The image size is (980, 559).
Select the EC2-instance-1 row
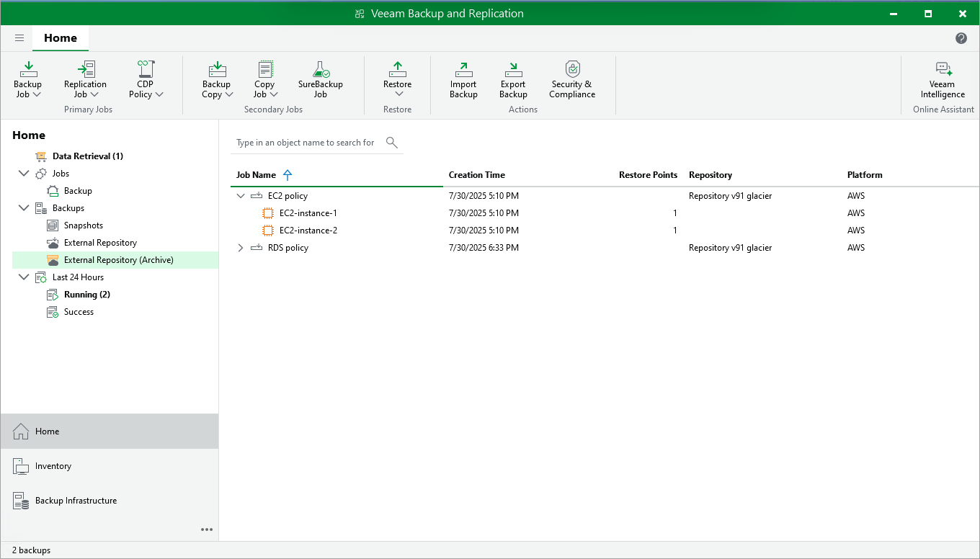click(605, 213)
